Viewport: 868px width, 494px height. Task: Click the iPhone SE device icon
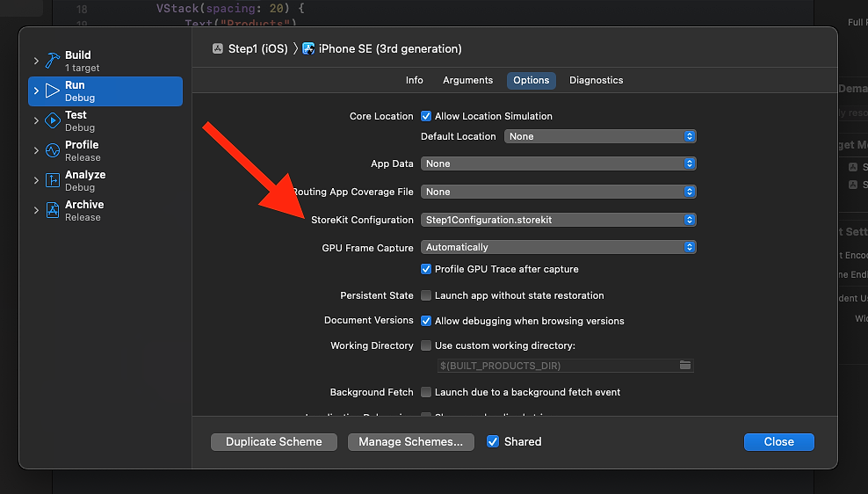(x=308, y=48)
